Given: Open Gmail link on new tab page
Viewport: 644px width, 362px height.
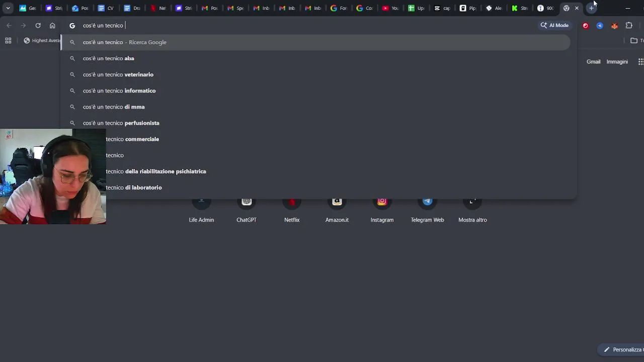Looking at the screenshot, I should (x=593, y=62).
